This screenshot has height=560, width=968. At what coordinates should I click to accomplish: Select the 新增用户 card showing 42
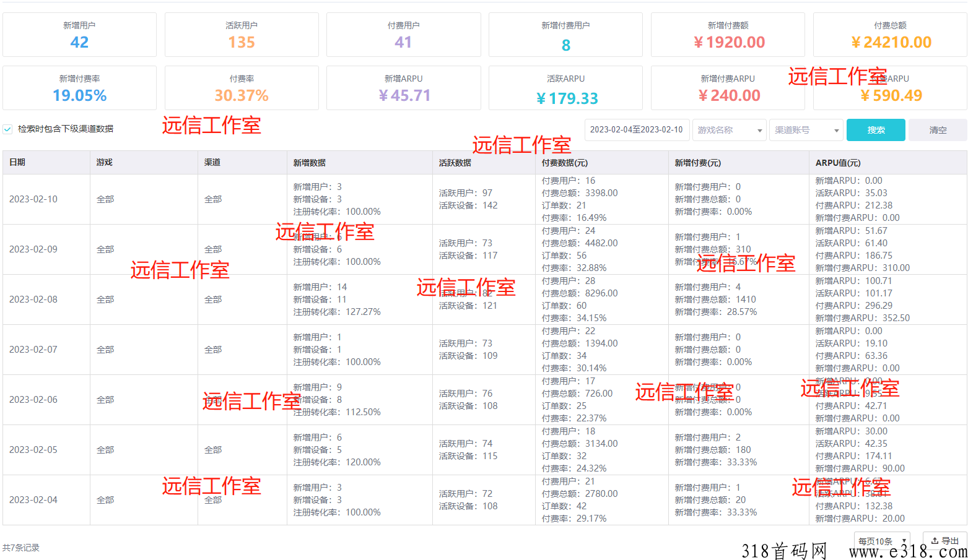[79, 35]
